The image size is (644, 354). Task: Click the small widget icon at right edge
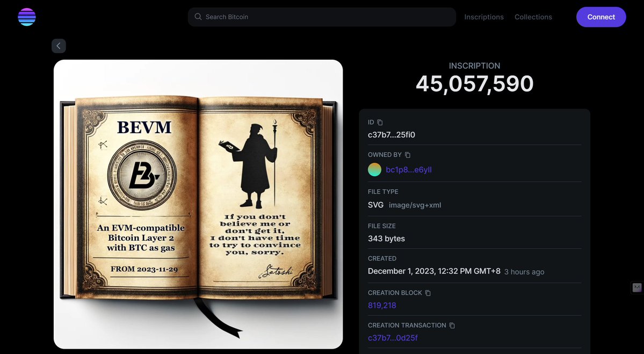tap(637, 287)
